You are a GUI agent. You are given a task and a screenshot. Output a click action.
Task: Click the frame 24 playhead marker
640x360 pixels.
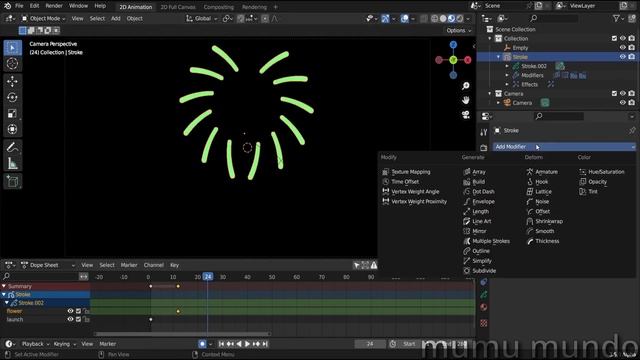tap(208, 277)
